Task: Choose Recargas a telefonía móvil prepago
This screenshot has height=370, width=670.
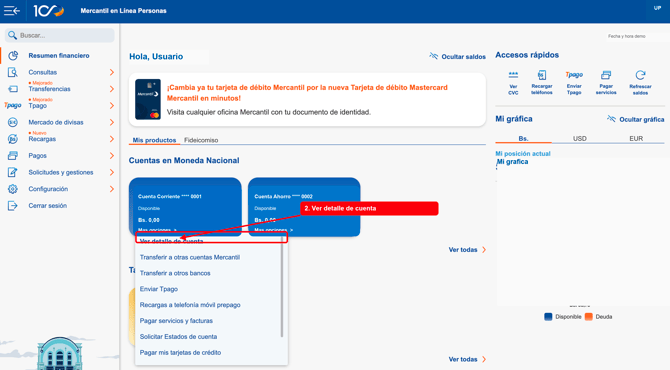Action: 190,305
